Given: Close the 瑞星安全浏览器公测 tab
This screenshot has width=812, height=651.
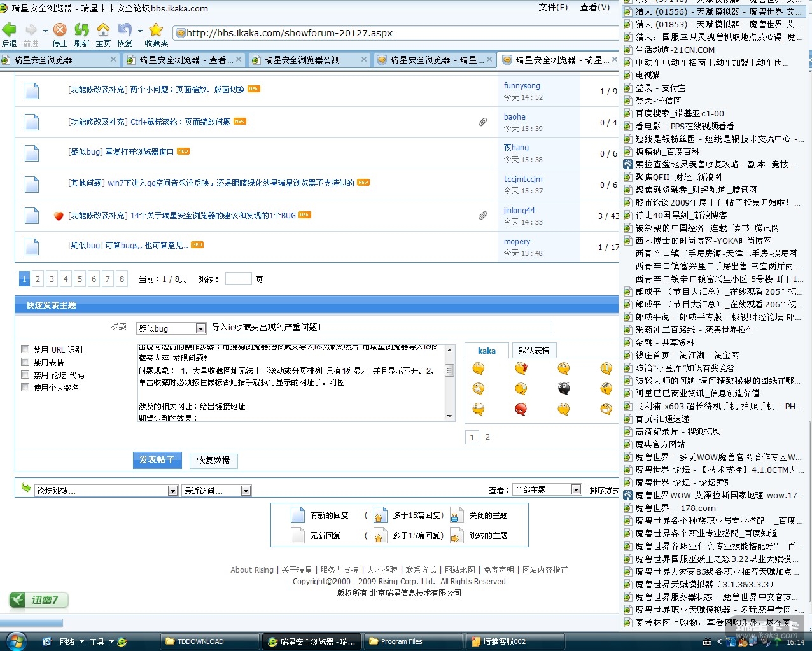Looking at the screenshot, I should click(x=364, y=59).
